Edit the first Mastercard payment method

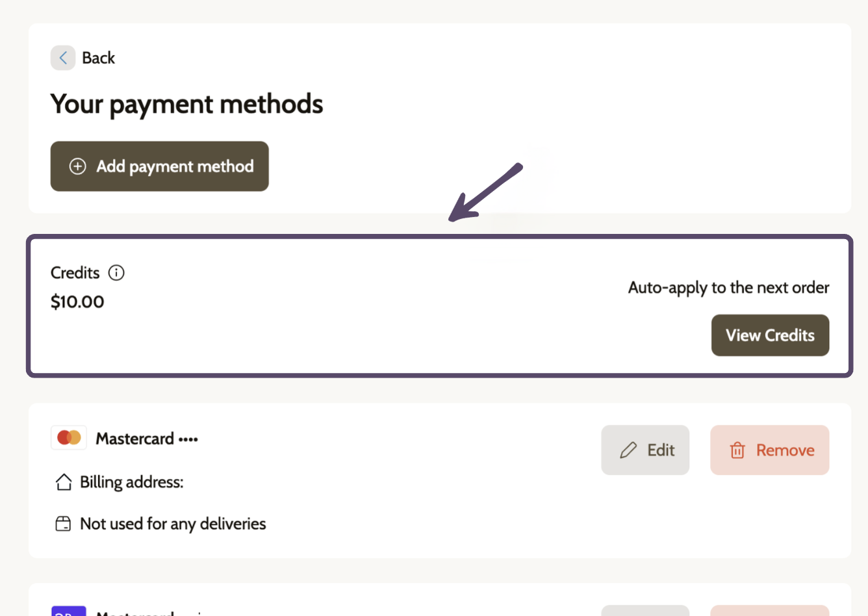click(645, 450)
